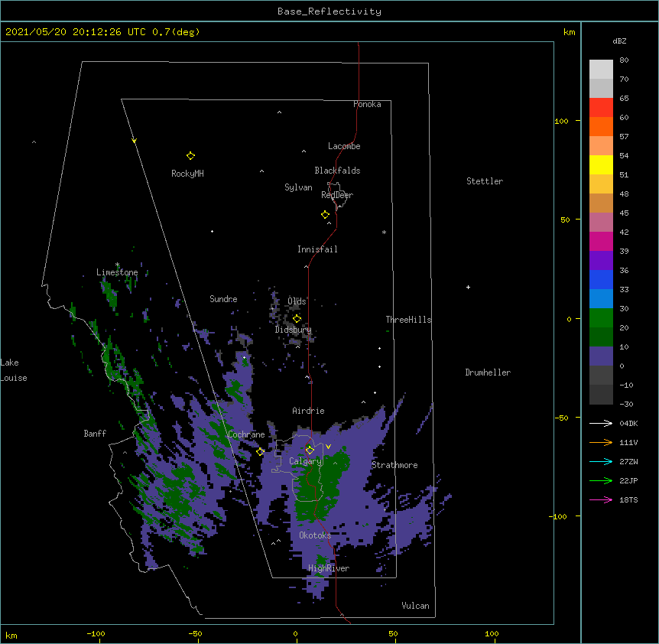Screen dimensions: 659x644
Task: Click the magenta 18TS arrow legend icon
Action: [x=601, y=499]
